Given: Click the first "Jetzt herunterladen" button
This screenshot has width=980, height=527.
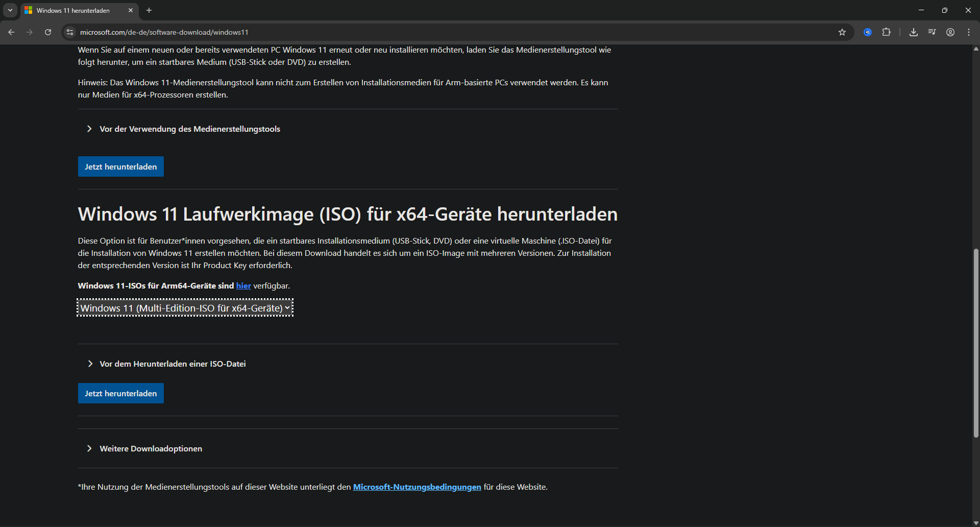Looking at the screenshot, I should (120, 166).
